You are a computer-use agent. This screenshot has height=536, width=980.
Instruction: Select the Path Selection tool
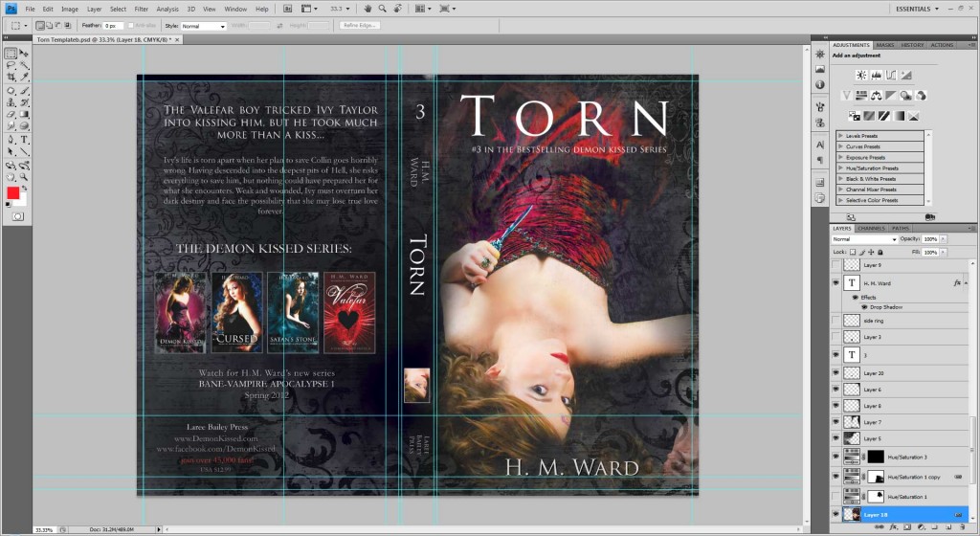11,152
